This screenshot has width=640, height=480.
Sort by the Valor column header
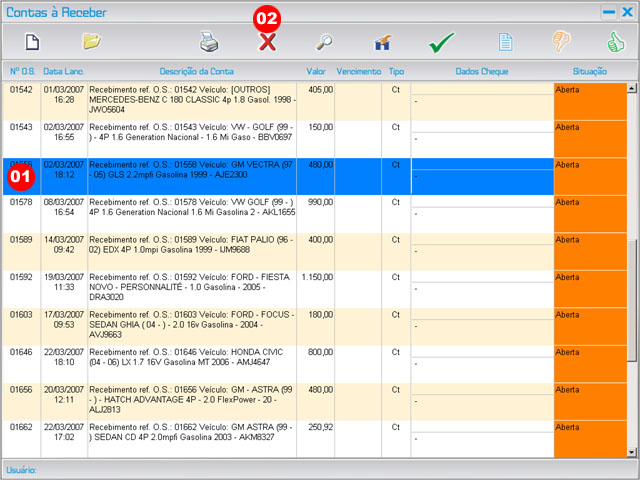316,72
